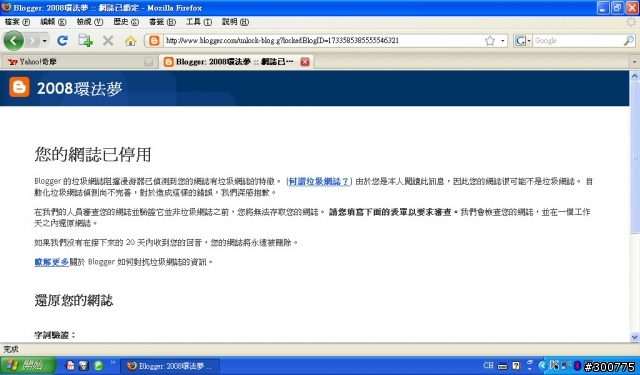The image size is (640, 375).
Task: Click the second quick launch icon
Action: pos(84,365)
